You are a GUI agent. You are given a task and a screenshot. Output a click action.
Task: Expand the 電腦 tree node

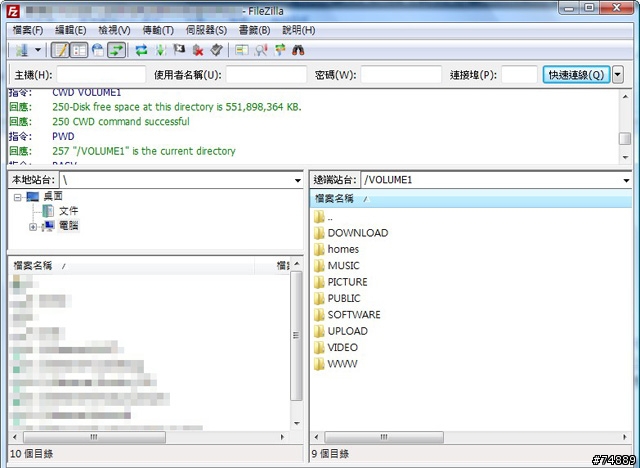point(33,227)
